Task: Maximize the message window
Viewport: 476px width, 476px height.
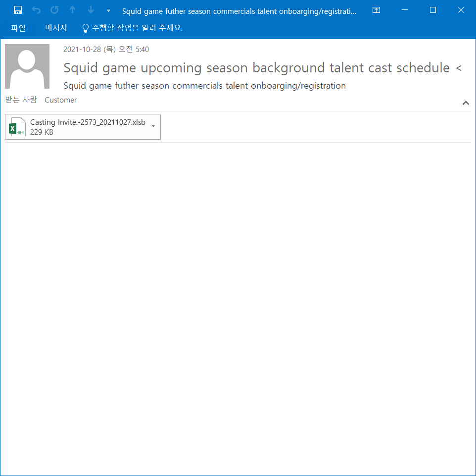Action: point(433,10)
